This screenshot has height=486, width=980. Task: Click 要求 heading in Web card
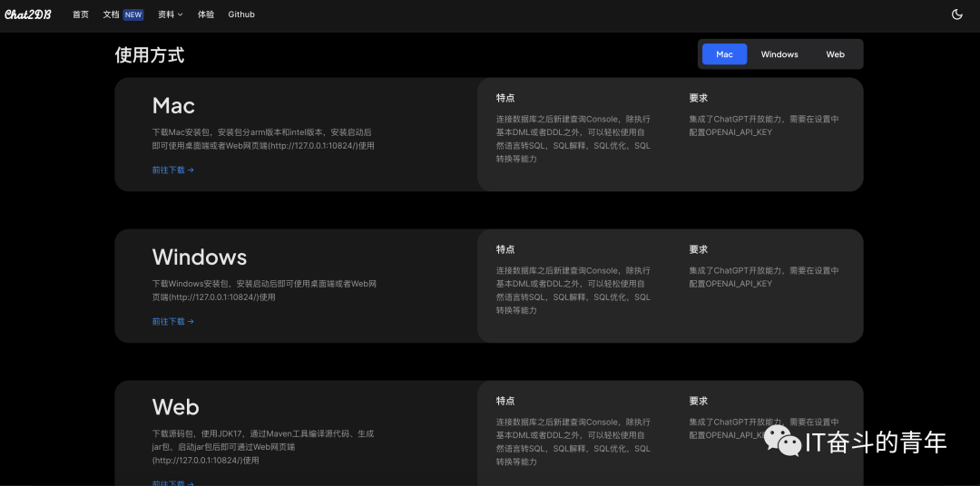pyautogui.click(x=699, y=401)
